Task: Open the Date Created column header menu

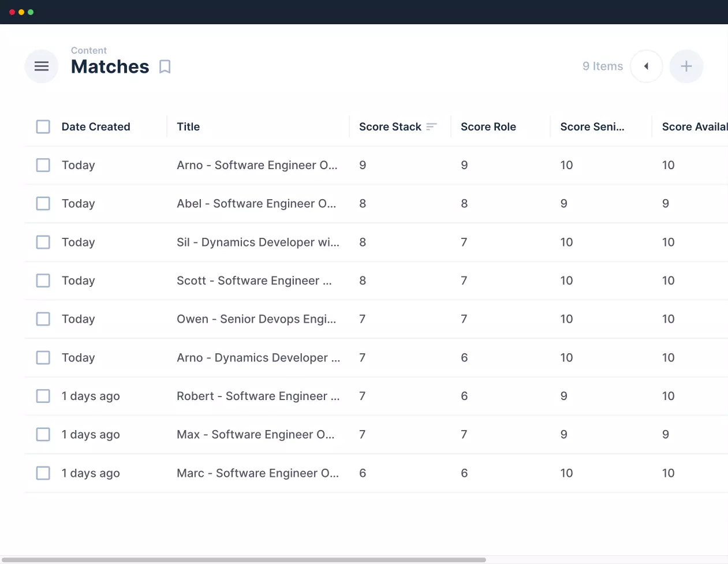Action: [x=96, y=127]
